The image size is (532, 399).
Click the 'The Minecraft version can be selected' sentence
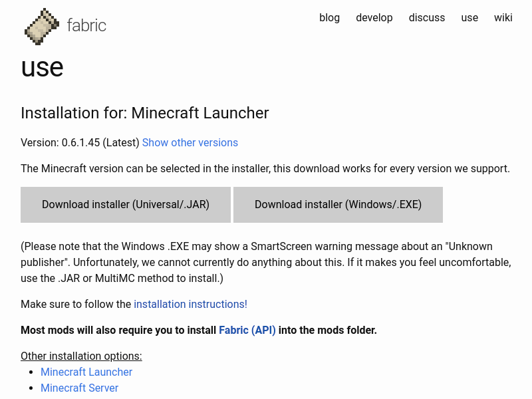(265, 169)
